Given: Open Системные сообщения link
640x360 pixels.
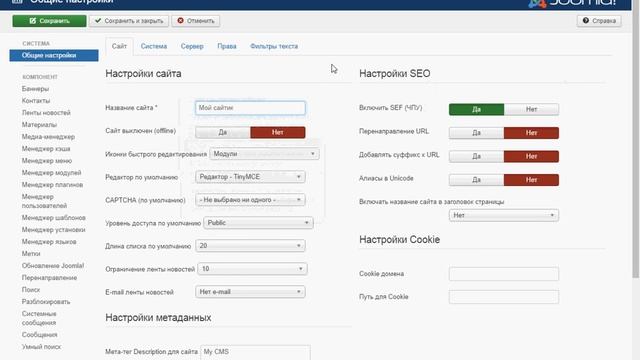Looking at the screenshot, I should [x=39, y=318].
